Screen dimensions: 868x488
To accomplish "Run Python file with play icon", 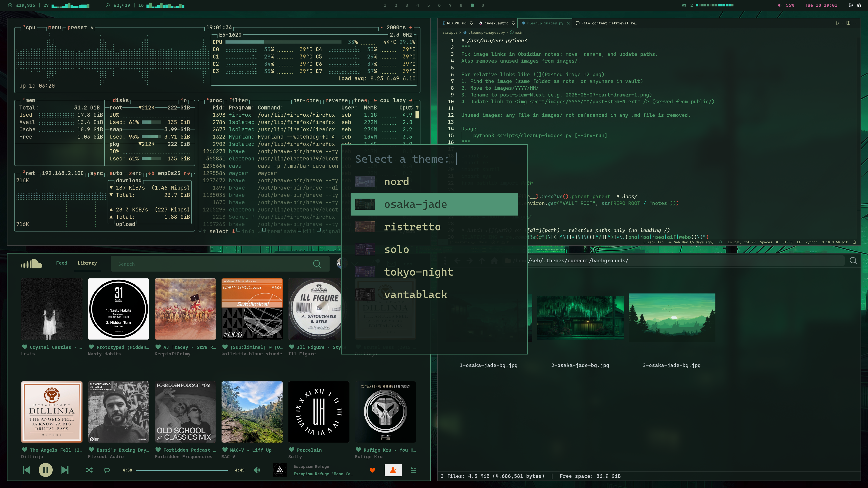I will [x=837, y=23].
